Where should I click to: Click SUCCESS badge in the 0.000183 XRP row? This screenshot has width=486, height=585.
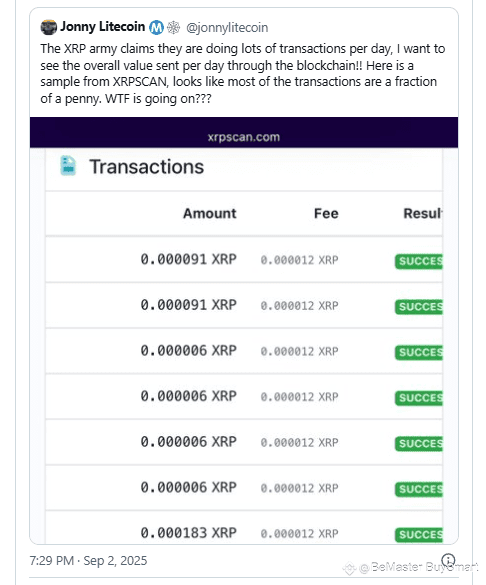(419, 535)
